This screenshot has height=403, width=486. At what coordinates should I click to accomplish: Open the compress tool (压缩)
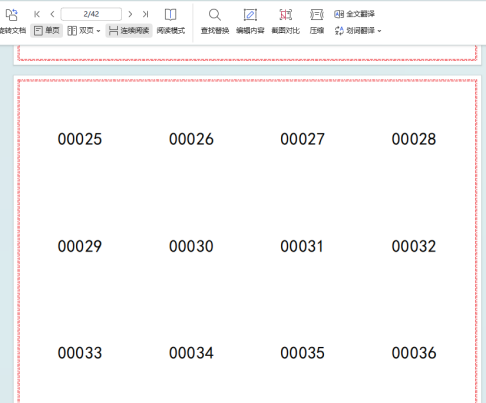(317, 22)
